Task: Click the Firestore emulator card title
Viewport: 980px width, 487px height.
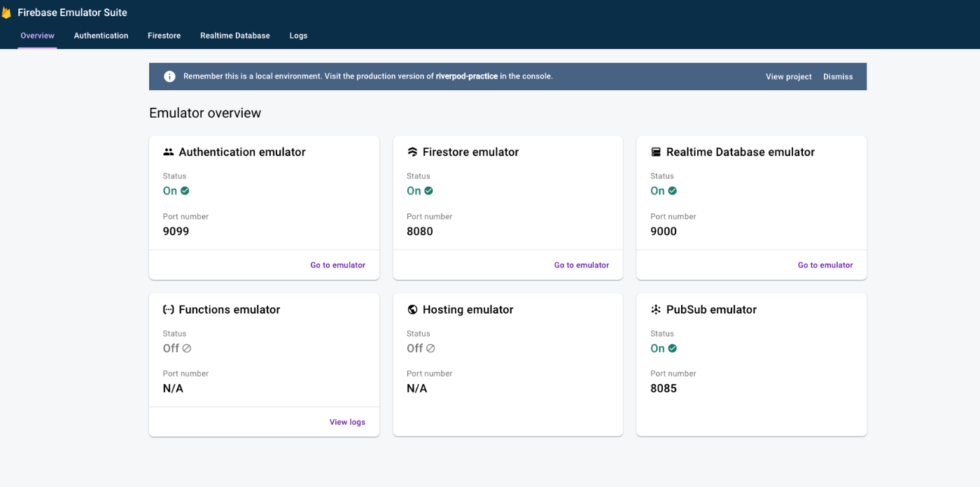Action: click(x=471, y=152)
